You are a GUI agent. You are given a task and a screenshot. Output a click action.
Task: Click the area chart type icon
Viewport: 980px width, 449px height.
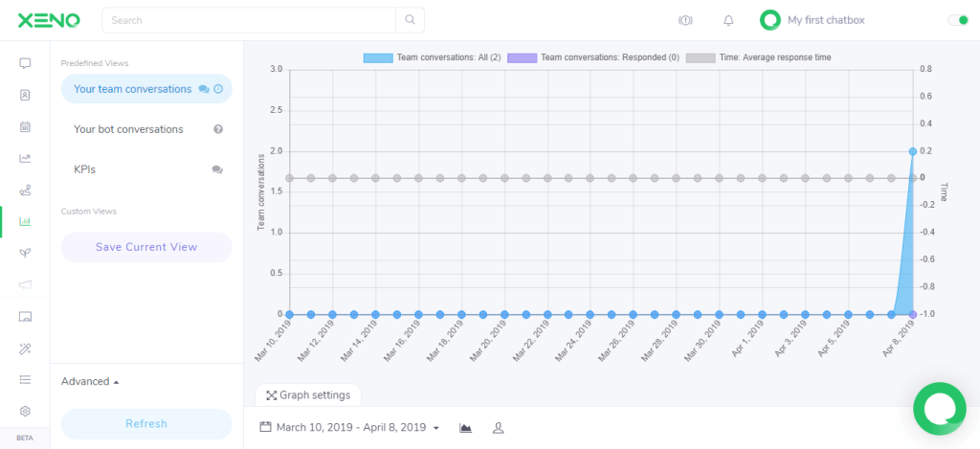tap(465, 428)
